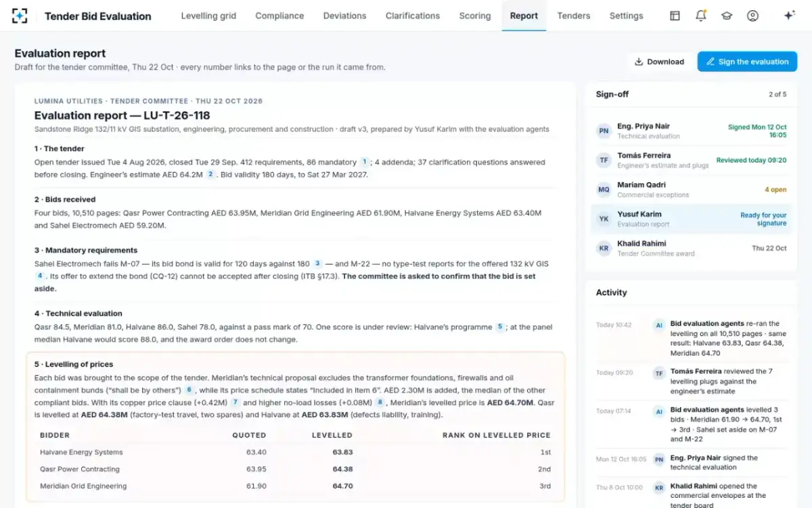This screenshot has height=508, width=812.
Task: Open the Settings tab
Action: pyautogui.click(x=627, y=16)
